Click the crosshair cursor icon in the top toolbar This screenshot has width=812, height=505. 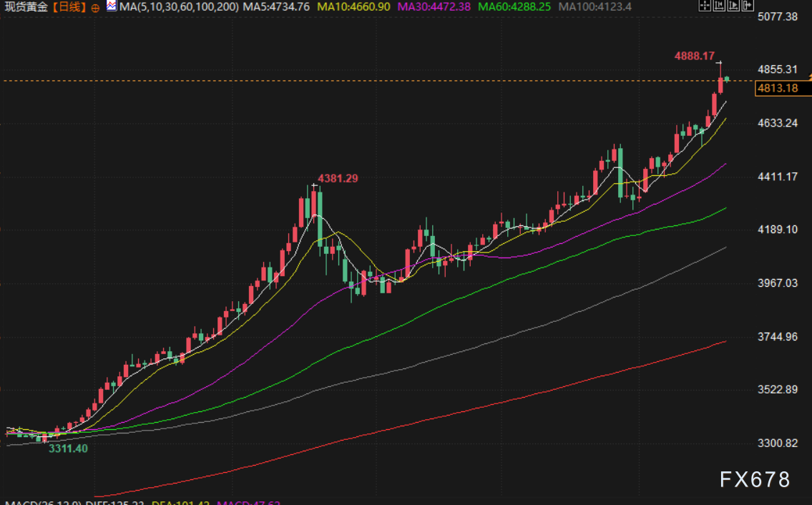[x=703, y=6]
